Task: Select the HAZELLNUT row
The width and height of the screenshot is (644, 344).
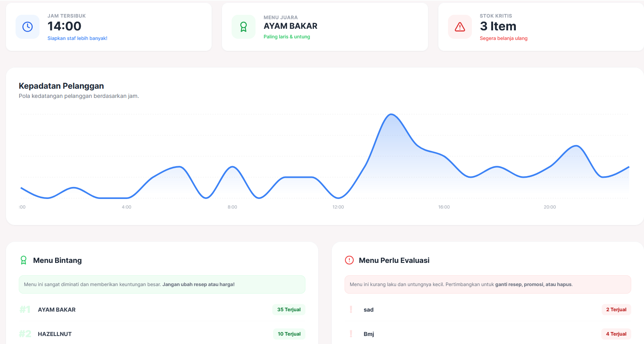Action: (x=162, y=334)
